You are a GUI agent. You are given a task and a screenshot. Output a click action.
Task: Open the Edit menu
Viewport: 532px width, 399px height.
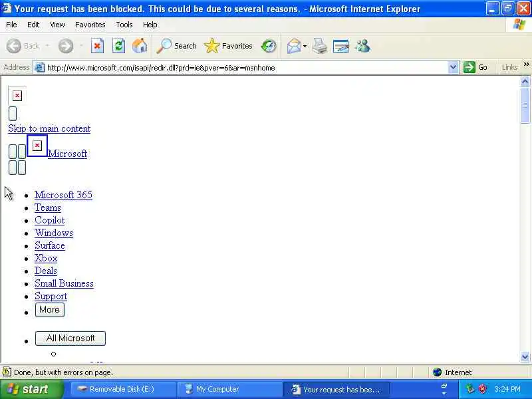(x=33, y=25)
